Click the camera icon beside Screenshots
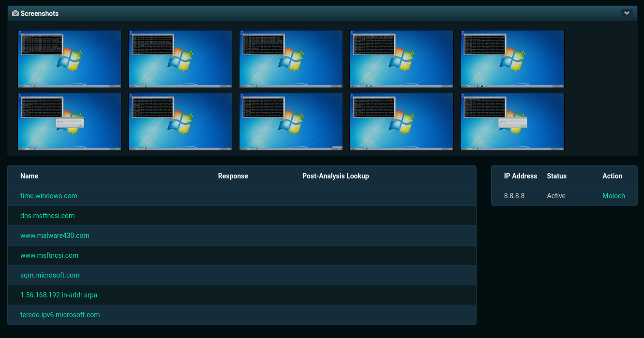644x338 pixels. coord(15,14)
